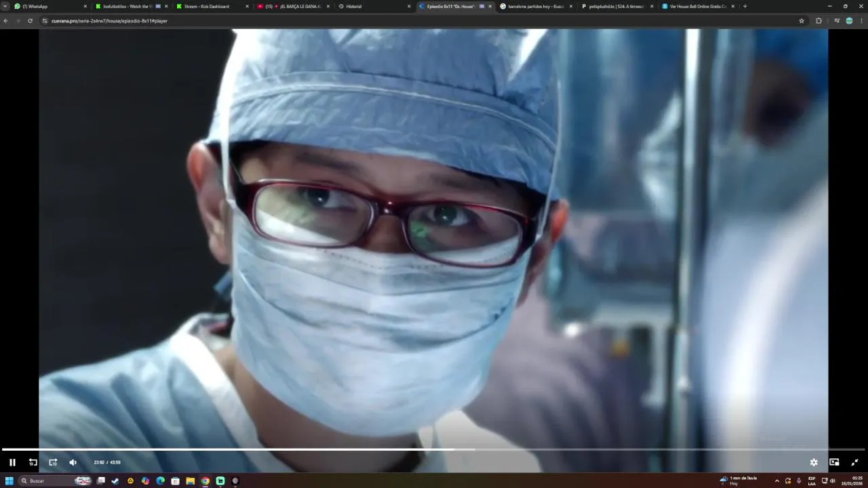The height and width of the screenshot is (488, 868).
Task: Open microphone tray icon
Action: pyautogui.click(x=798, y=481)
